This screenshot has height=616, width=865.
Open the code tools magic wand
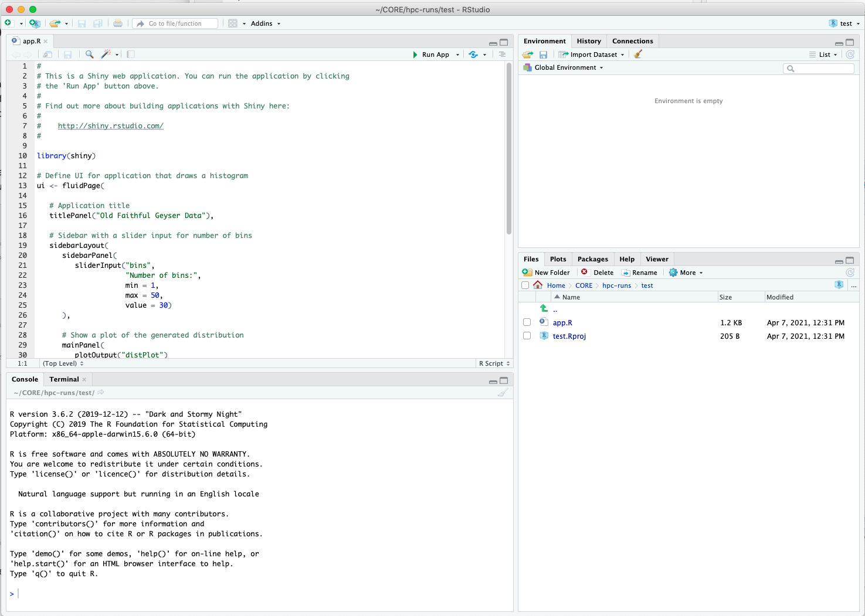(106, 55)
